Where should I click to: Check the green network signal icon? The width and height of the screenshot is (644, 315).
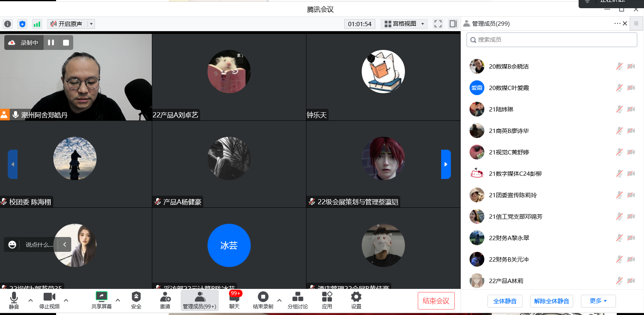pyautogui.click(x=37, y=24)
